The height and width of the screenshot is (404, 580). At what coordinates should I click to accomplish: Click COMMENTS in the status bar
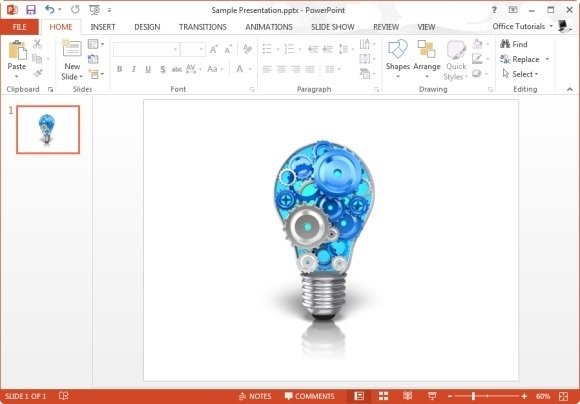click(310, 396)
